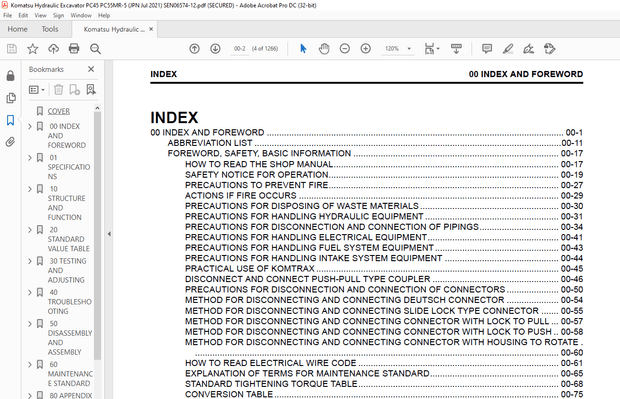The height and width of the screenshot is (399, 620).
Task: Go to previous page arrow
Action: [194, 49]
